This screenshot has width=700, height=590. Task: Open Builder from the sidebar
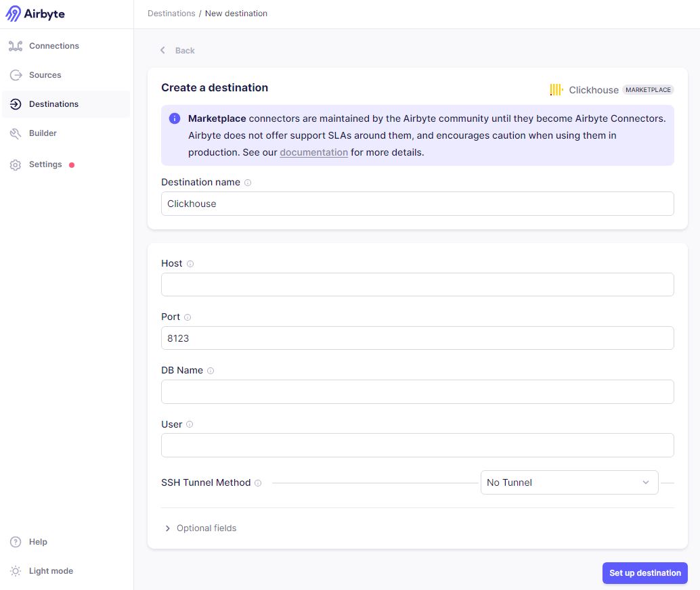pyautogui.click(x=66, y=133)
